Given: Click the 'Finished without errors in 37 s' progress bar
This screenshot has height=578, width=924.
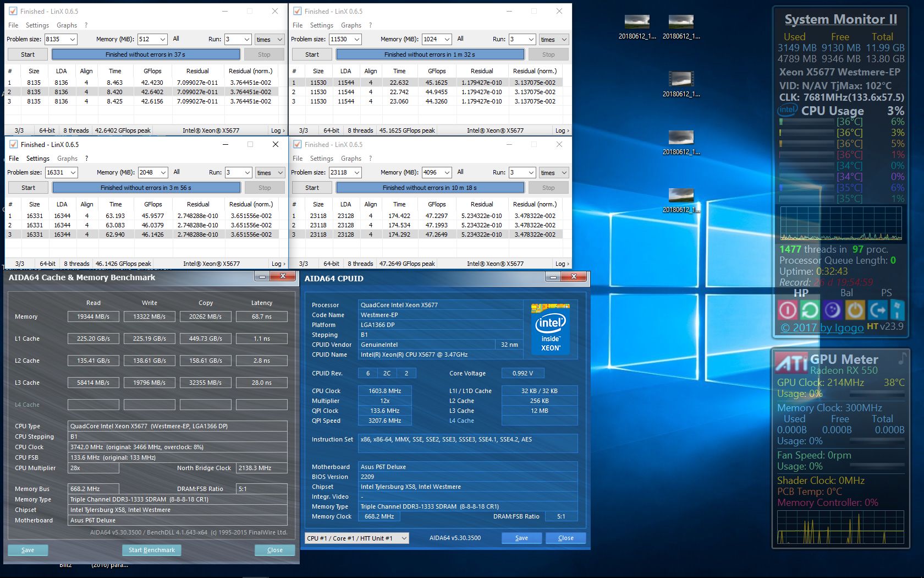Looking at the screenshot, I should coord(146,54).
